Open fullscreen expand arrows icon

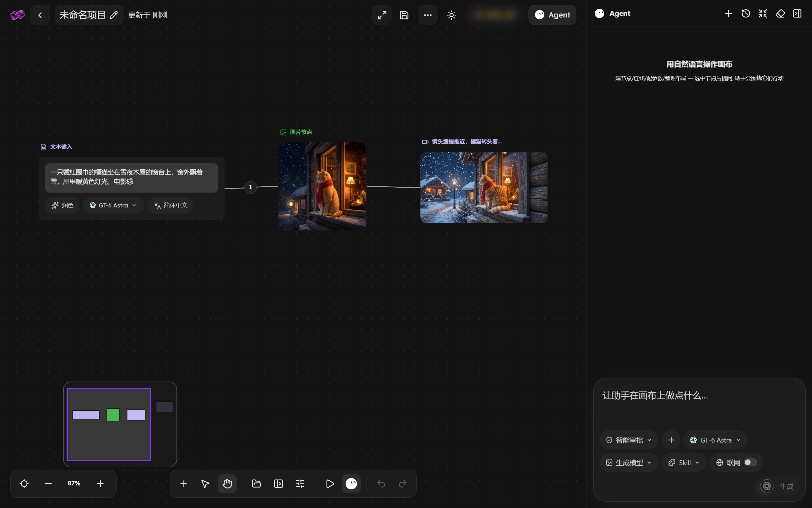coord(382,15)
